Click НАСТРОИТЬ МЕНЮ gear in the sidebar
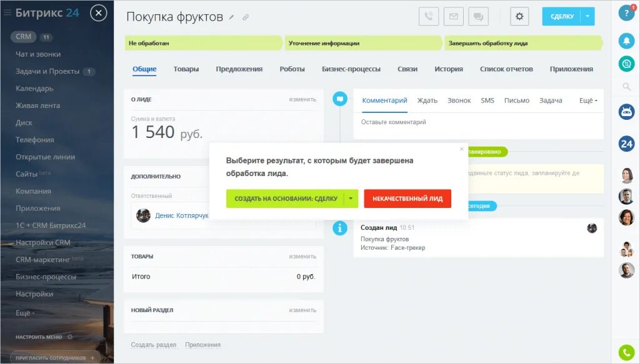640x364 pixels. (70, 337)
